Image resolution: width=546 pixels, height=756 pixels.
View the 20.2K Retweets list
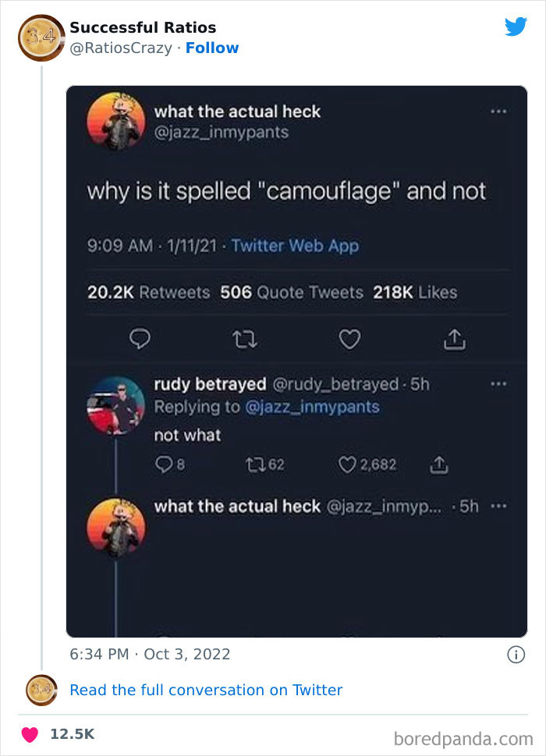pos(148,292)
